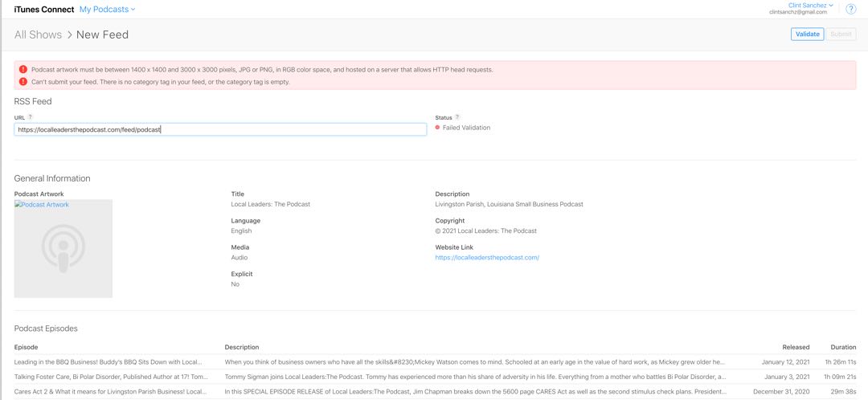The image size is (868, 400).
Task: Open the help question mark icon
Action: point(851,9)
